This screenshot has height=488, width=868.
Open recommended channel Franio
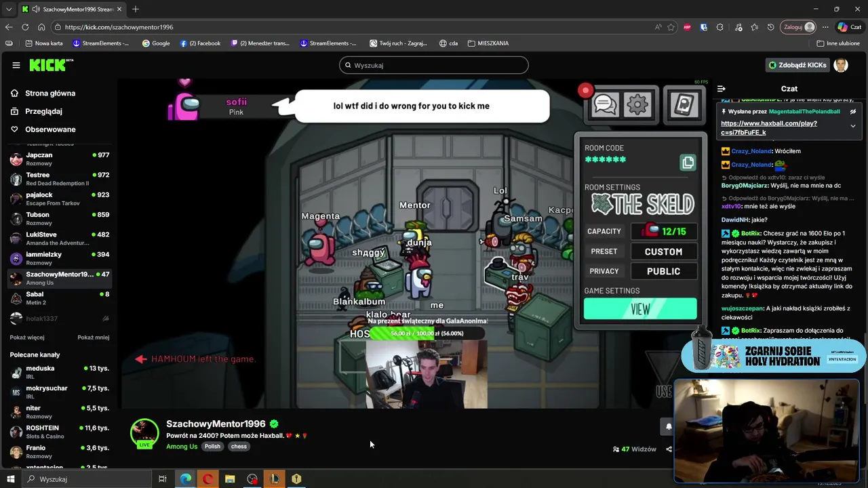pos(60,451)
